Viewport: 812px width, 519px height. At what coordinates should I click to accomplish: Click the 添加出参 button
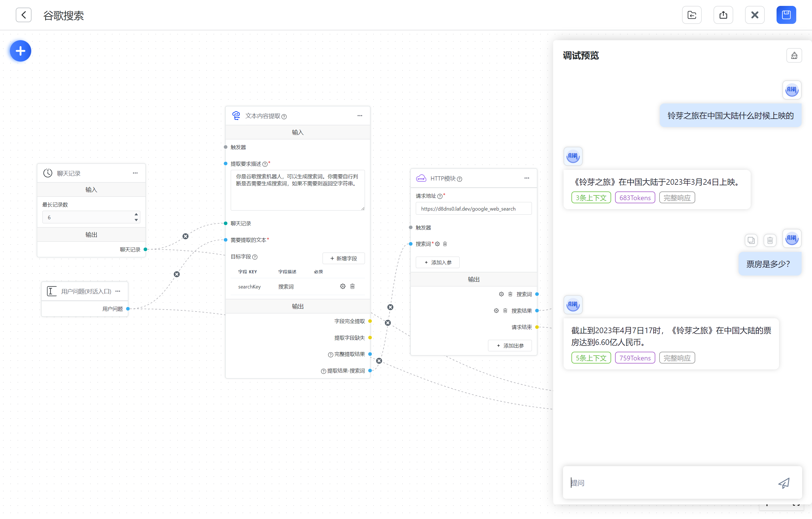click(x=510, y=346)
